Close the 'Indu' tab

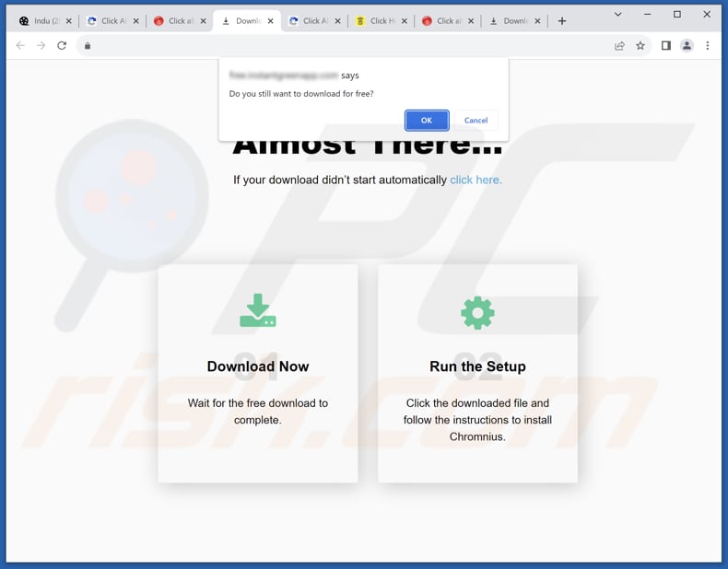point(69,21)
